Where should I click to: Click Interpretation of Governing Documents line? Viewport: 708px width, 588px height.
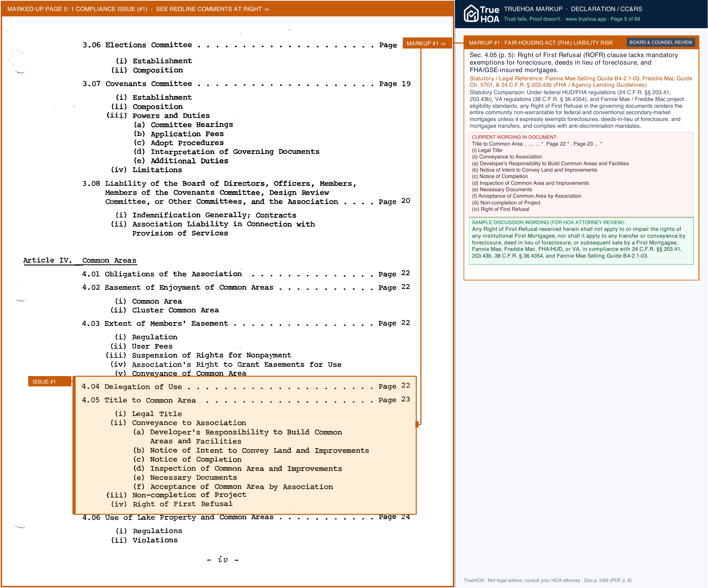[226, 152]
